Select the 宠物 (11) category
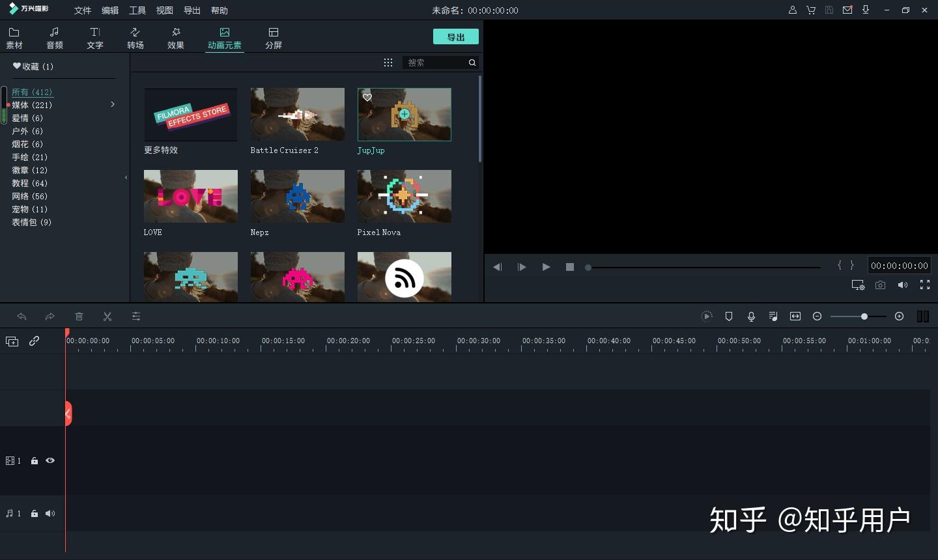Screen dimensions: 938x560 (29, 209)
